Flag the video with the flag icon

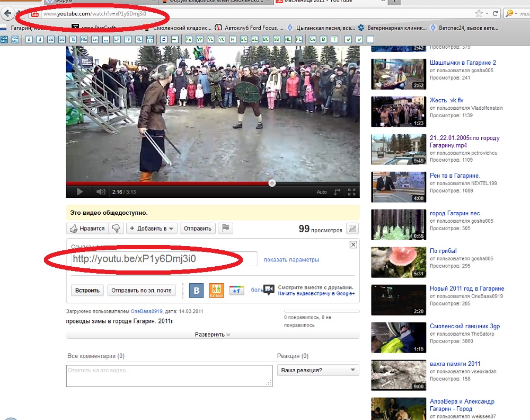coord(225,228)
